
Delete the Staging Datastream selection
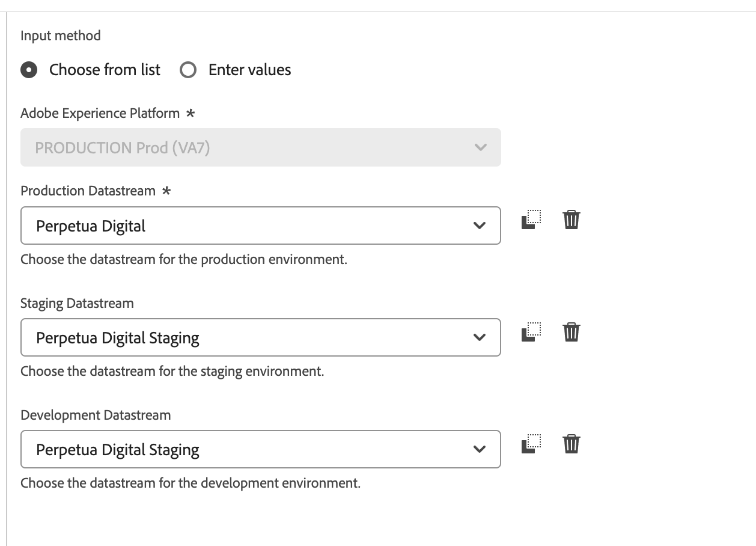point(571,331)
